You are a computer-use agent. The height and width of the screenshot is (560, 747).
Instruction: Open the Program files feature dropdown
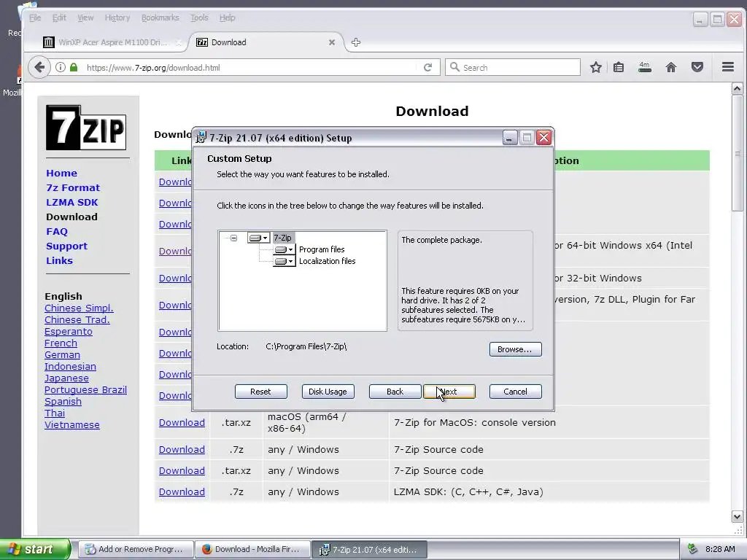tap(284, 249)
